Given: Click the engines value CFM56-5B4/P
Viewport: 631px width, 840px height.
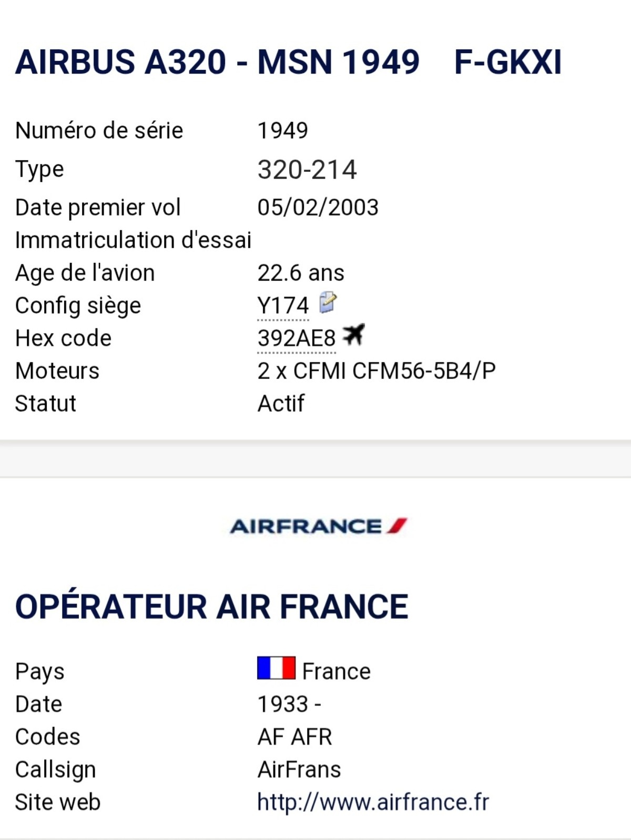Looking at the screenshot, I should [376, 371].
